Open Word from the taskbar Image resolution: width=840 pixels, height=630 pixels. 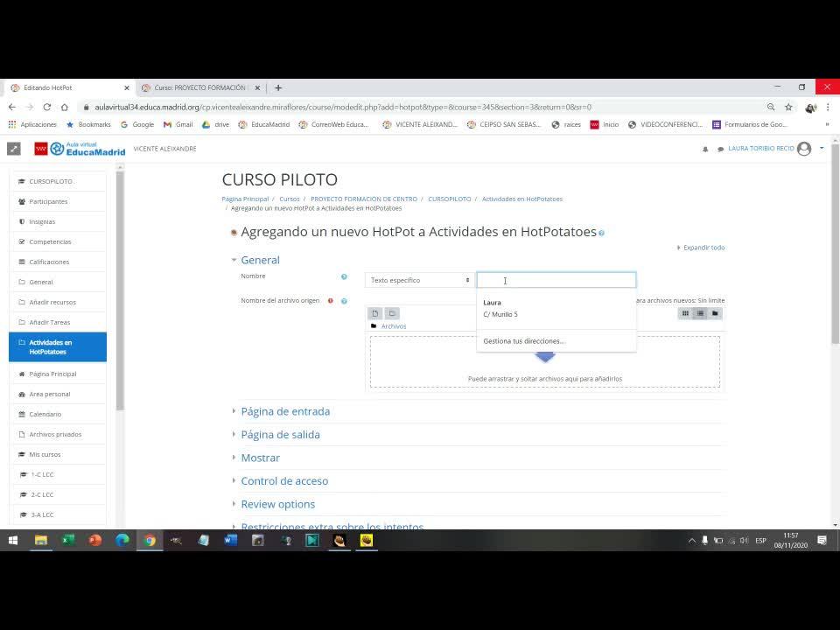(x=230, y=541)
